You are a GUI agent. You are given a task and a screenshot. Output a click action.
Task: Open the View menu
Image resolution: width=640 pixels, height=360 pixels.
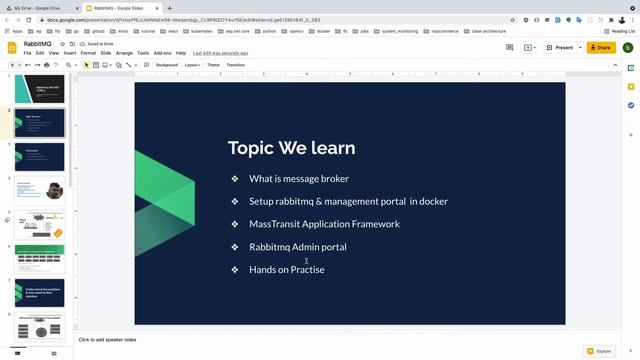54,53
